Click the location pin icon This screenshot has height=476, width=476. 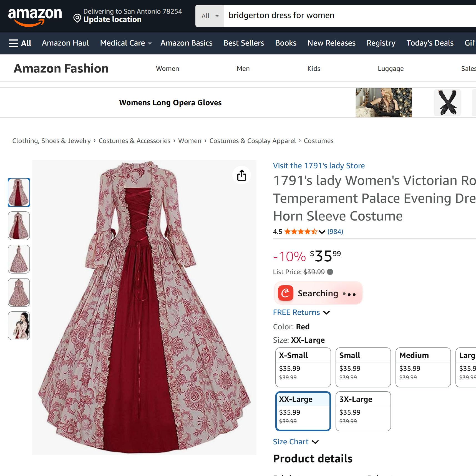77,19
